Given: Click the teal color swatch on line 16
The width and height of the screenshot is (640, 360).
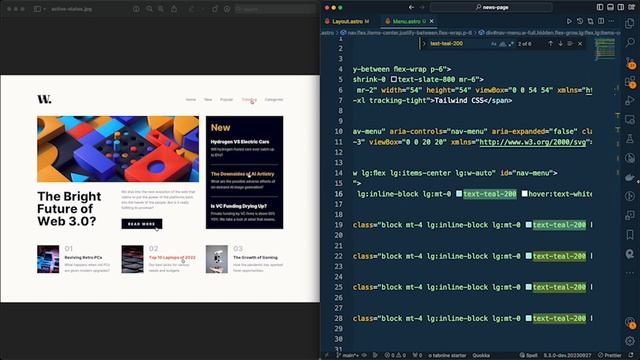Looking at the screenshot, I should [459, 193].
